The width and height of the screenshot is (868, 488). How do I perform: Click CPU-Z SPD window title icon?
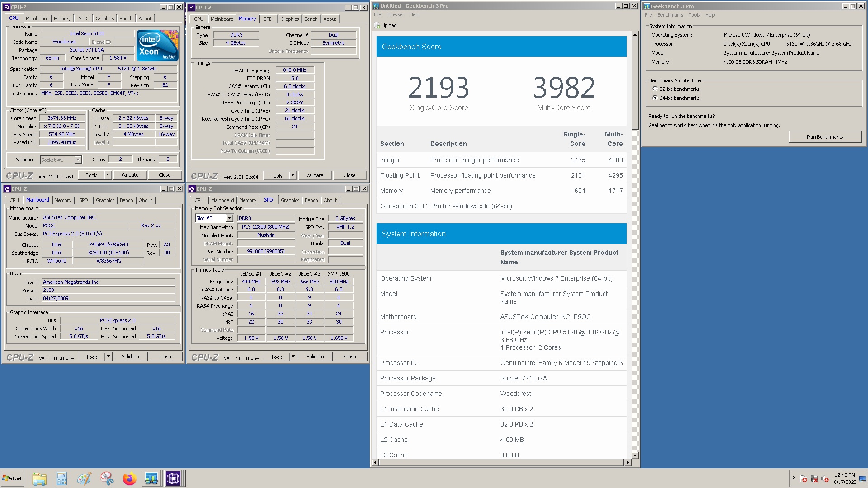coord(192,189)
